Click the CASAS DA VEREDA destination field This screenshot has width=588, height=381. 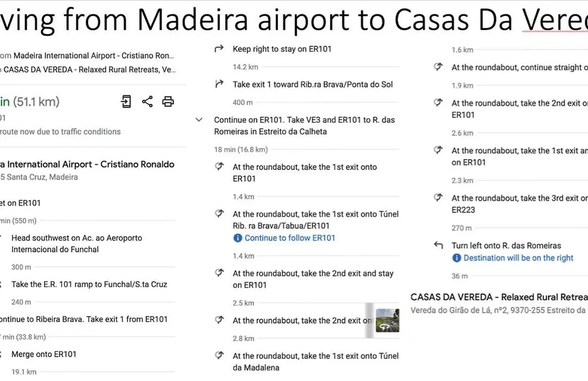tap(88, 70)
